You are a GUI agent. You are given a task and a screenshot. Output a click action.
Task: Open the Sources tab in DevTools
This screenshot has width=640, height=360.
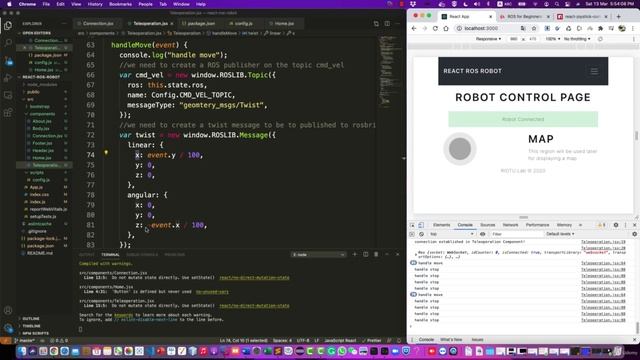[x=487, y=225]
